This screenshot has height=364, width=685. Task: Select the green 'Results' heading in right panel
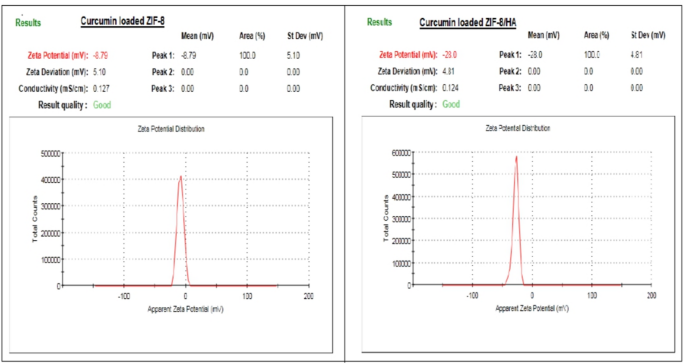[379, 22]
